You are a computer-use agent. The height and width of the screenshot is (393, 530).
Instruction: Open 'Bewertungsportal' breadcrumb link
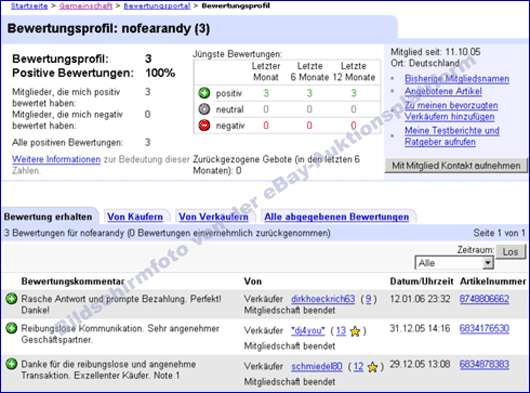coord(157,6)
